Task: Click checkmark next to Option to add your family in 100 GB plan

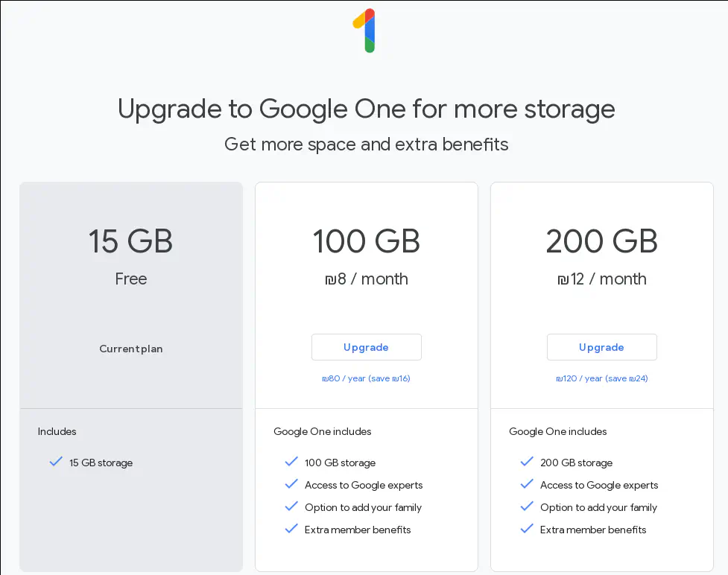Action: (x=291, y=506)
